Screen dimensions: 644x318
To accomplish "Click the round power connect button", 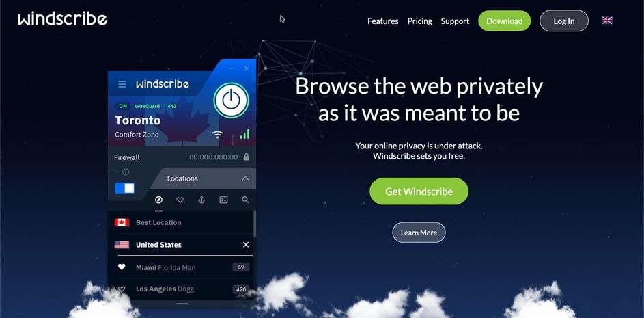I will pyautogui.click(x=232, y=101).
